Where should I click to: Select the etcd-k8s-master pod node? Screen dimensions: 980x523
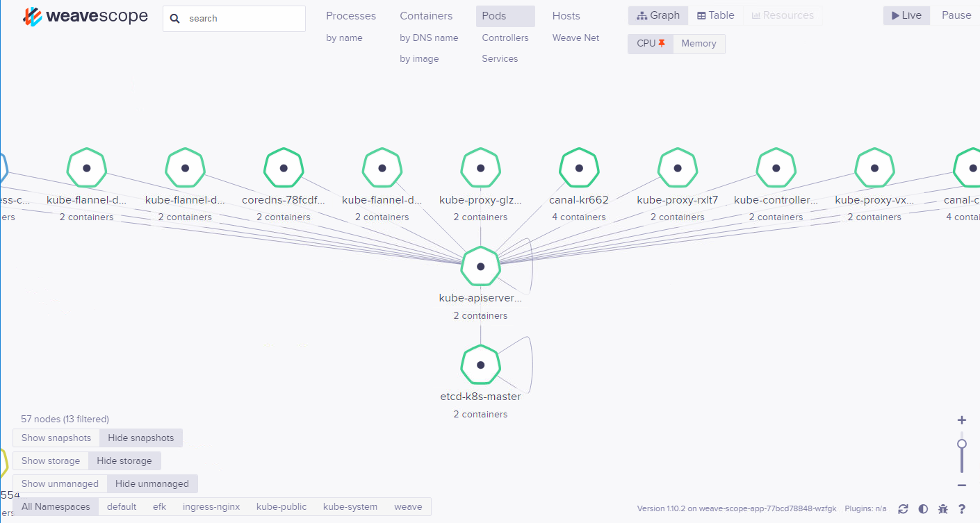480,365
